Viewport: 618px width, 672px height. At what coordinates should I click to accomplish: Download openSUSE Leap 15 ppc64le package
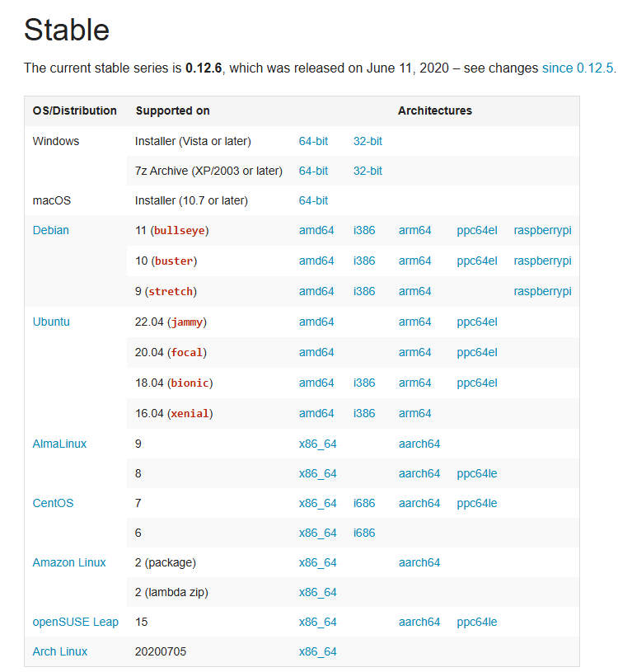(476, 623)
